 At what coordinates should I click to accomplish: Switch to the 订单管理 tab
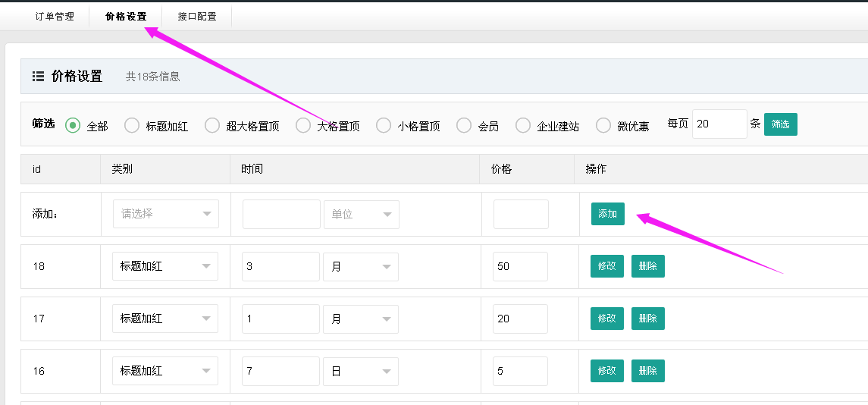pos(55,17)
